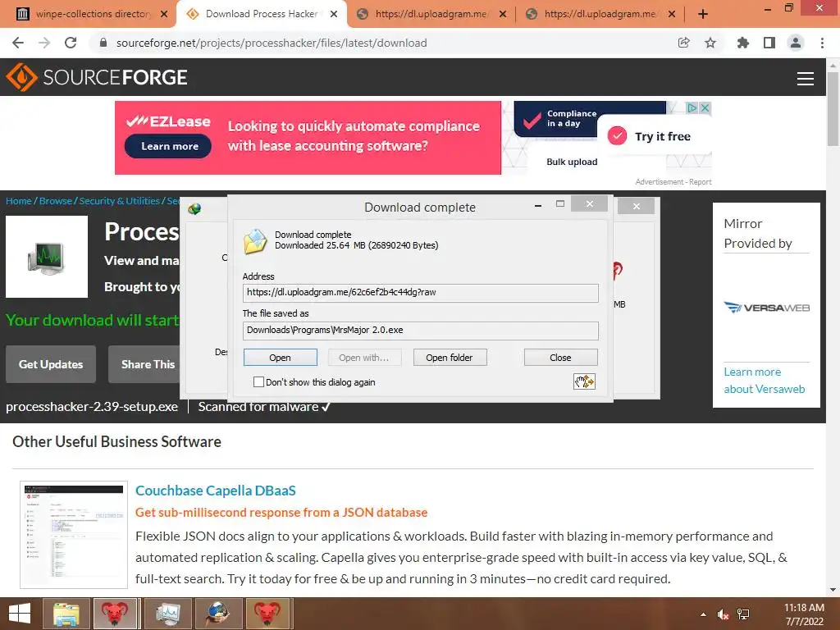840x630 pixels.
Task: Open the download manager globe taskbar icon
Action: click(218, 614)
